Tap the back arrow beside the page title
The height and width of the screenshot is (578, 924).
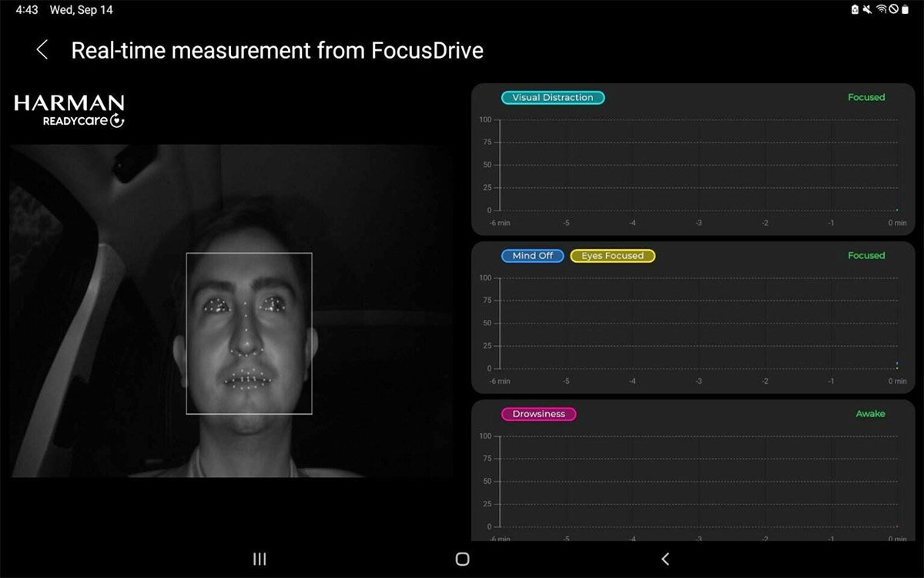(42, 51)
